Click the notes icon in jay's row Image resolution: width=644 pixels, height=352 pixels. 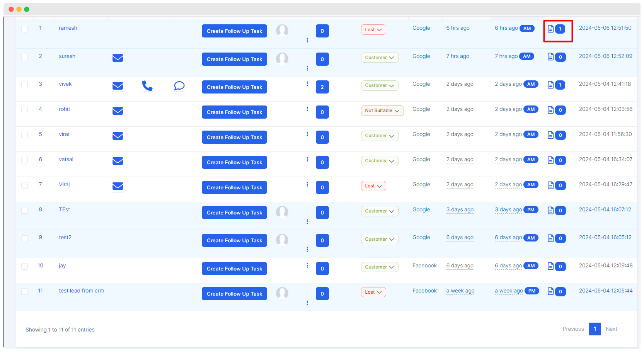pos(550,266)
